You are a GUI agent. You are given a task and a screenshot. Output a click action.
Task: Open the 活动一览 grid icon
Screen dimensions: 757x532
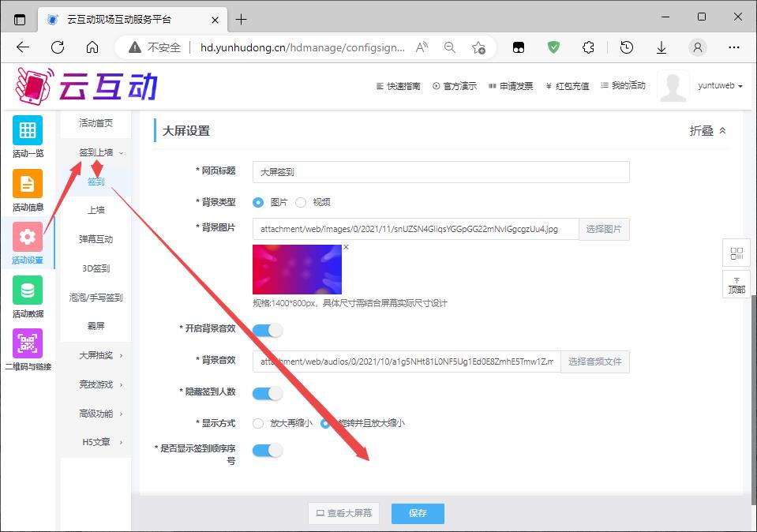[x=28, y=130]
